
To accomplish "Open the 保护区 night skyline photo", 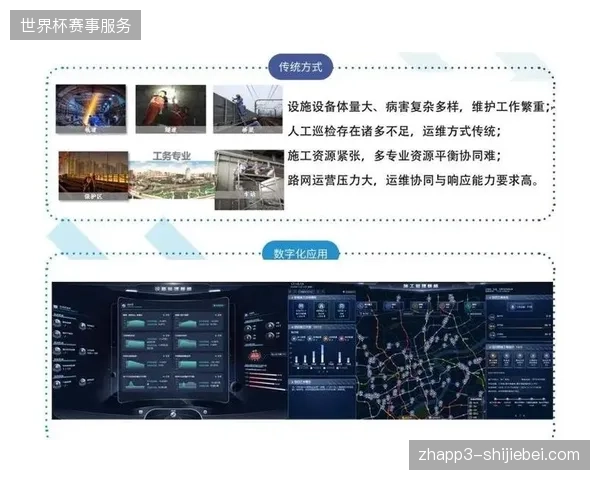I will tap(93, 175).
